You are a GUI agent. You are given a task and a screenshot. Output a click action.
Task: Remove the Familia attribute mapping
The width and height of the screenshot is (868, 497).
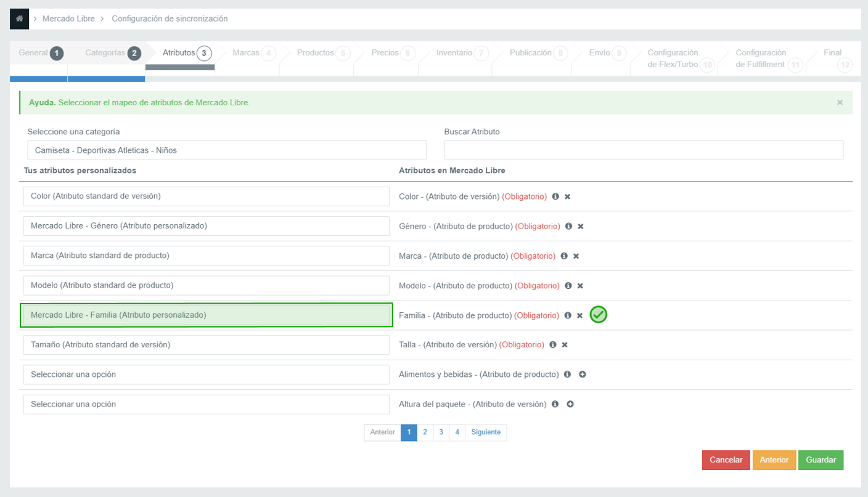point(580,315)
